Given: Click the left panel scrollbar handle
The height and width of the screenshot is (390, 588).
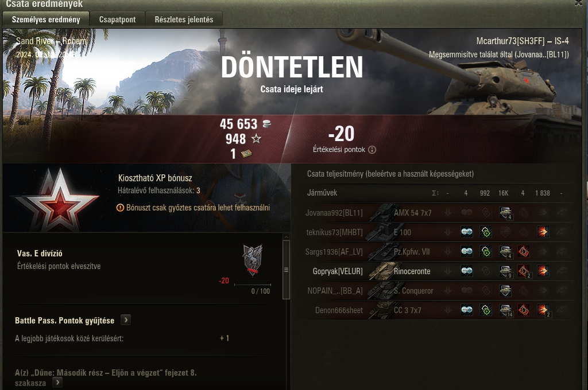Looking at the screenshot, I should point(286,270).
